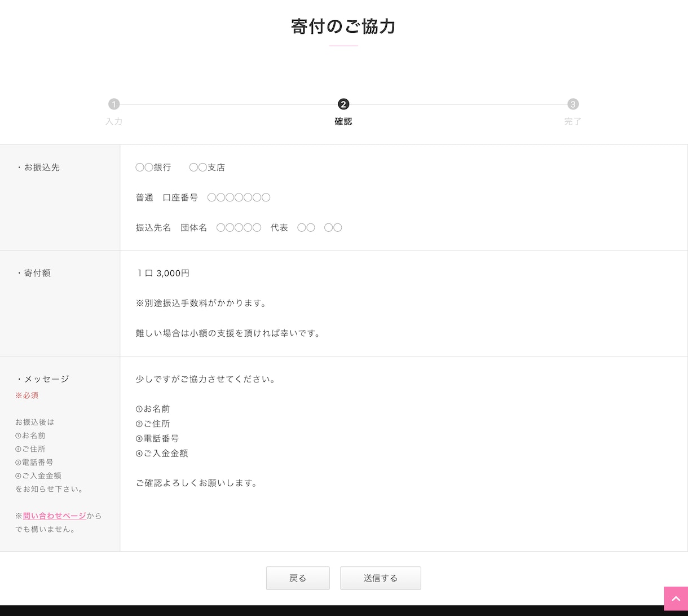Viewport: 688px width, 616px height.
Task: Click ①お名前 in the left instructions
Action: pos(30,435)
